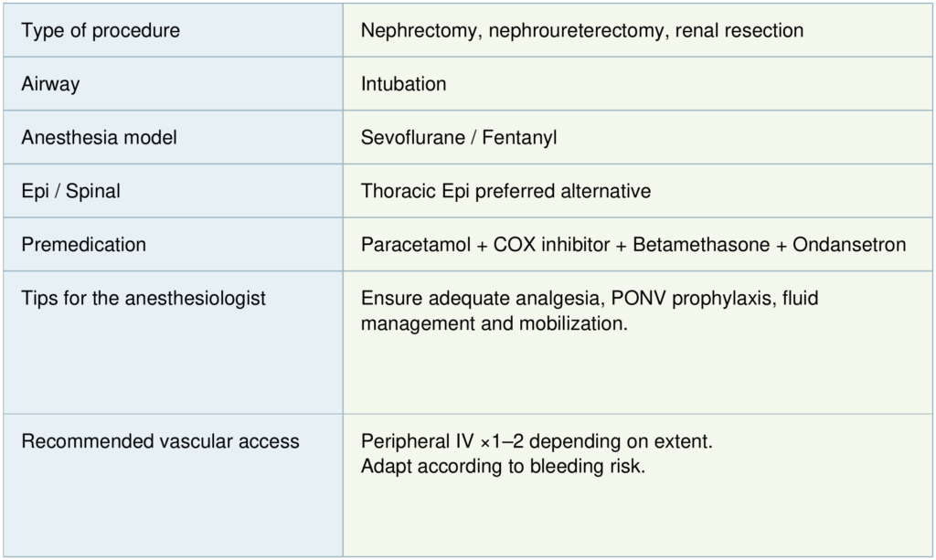Viewport: 936px width, 560px height.
Task: Click the "Peripheral IV ×1–2 depending on extent." line
Action: [x=537, y=441]
